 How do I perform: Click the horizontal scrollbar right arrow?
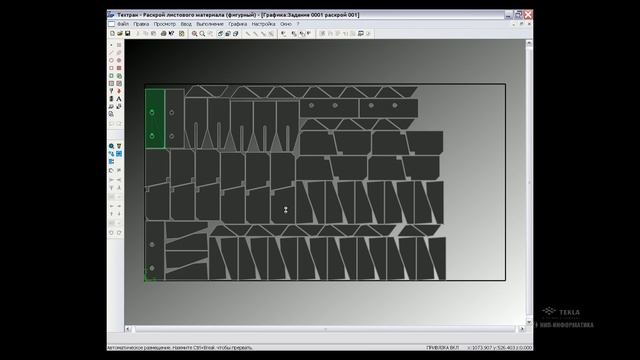point(522,329)
